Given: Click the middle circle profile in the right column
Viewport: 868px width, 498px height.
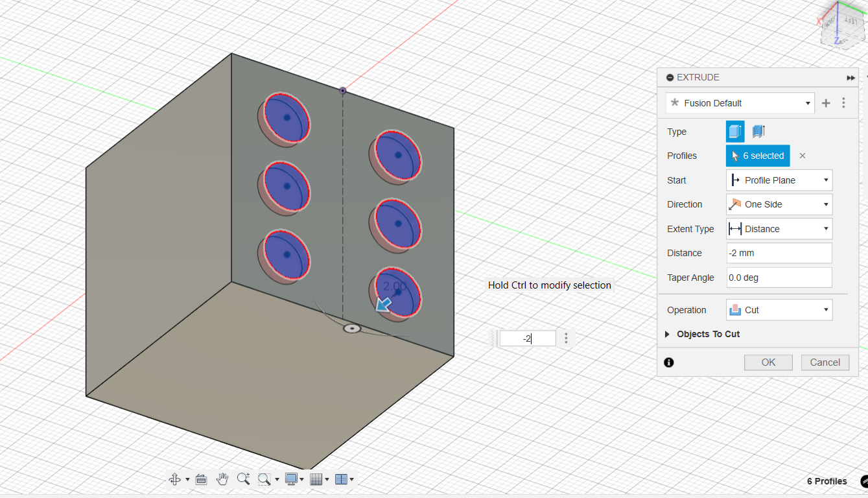Looking at the screenshot, I should 398,224.
